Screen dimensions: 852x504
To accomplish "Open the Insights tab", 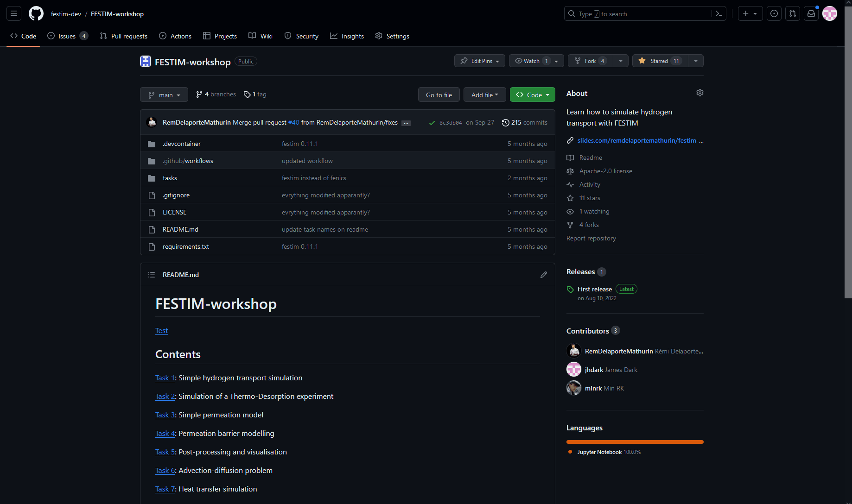I will coord(347,36).
